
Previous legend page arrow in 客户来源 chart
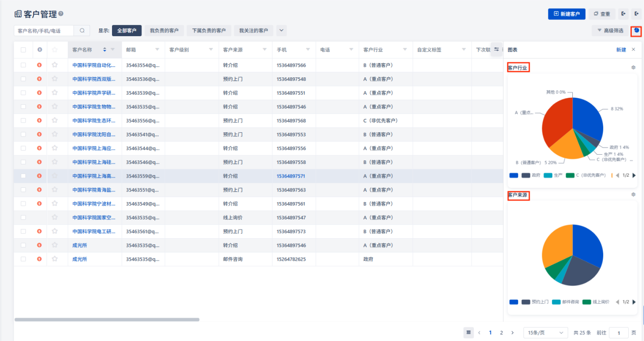(618, 302)
